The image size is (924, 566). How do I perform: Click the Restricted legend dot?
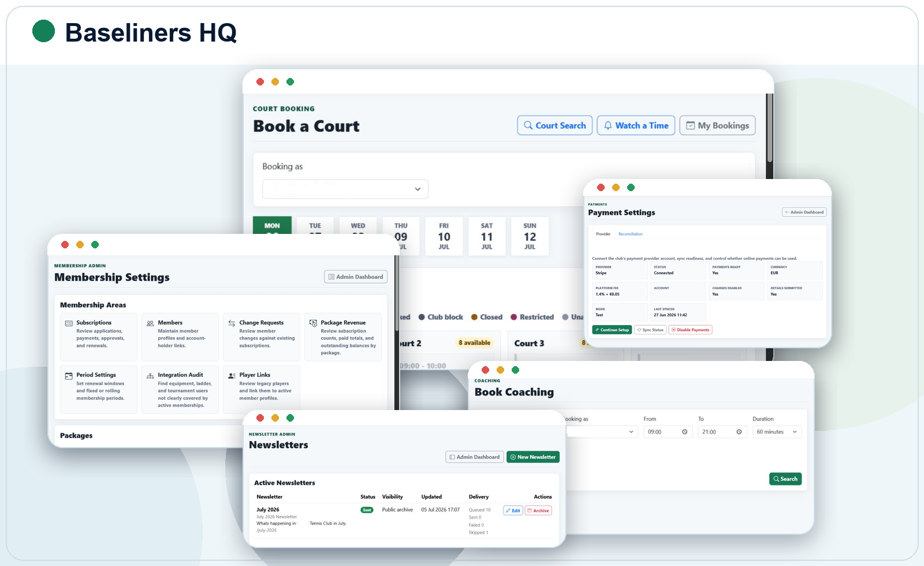tap(513, 317)
